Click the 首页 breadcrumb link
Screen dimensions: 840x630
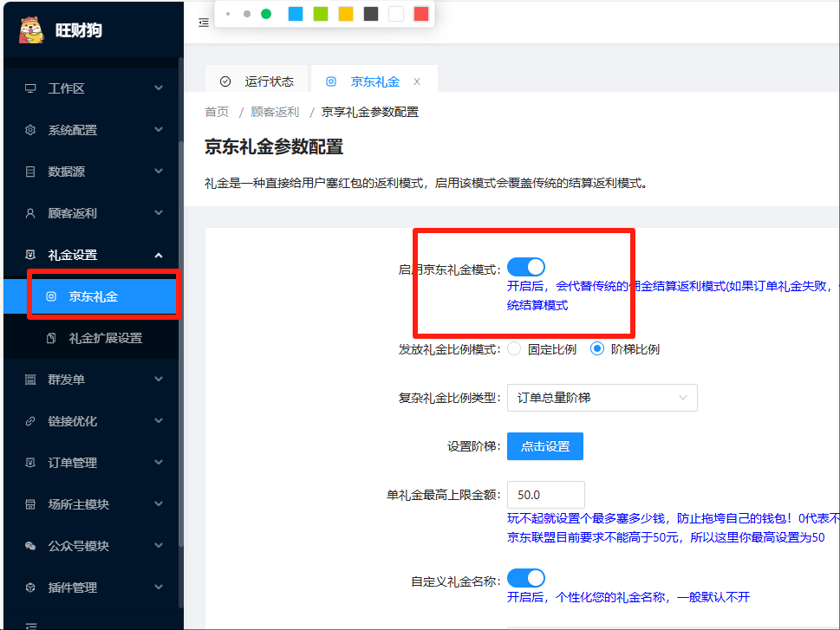click(x=217, y=112)
